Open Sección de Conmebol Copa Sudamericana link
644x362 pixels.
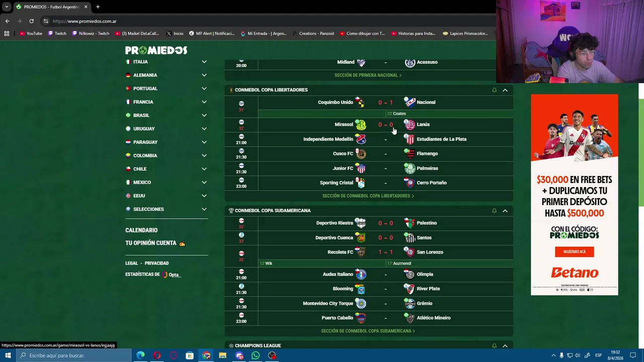point(368,331)
